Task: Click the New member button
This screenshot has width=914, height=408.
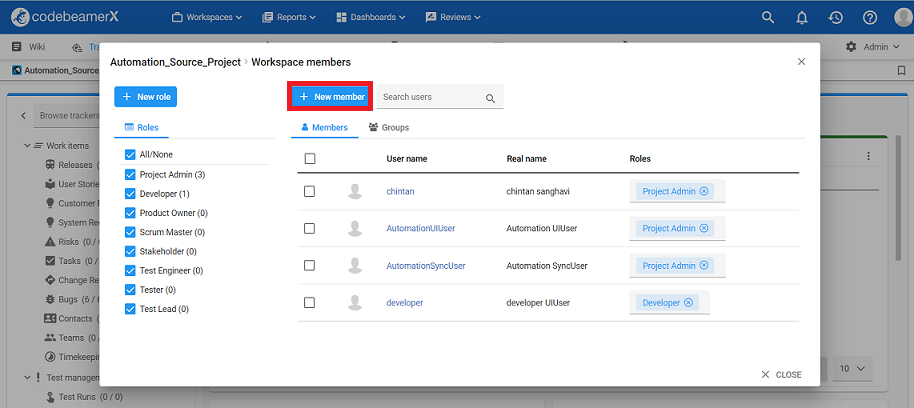Action: pos(331,97)
